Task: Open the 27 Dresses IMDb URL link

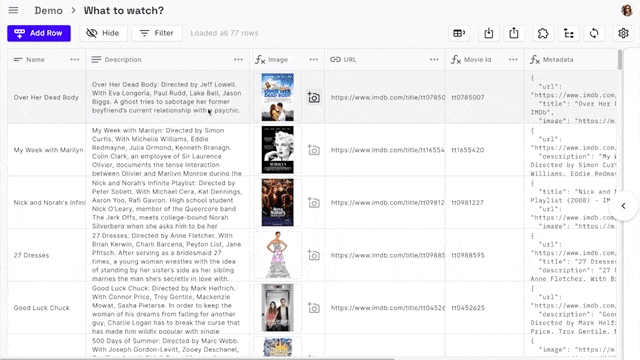Action: pos(388,256)
